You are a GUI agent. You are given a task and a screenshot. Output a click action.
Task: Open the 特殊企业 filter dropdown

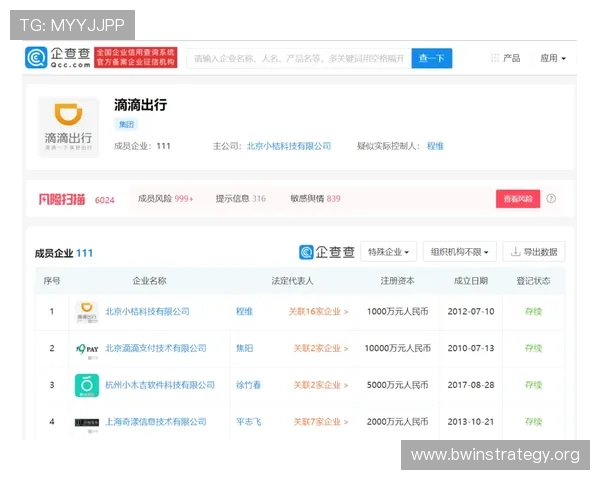388,252
